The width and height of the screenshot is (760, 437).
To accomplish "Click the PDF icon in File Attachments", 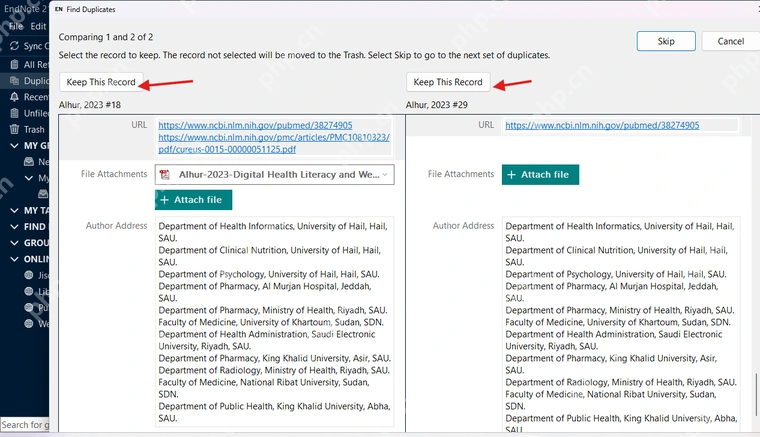I will tap(165, 175).
